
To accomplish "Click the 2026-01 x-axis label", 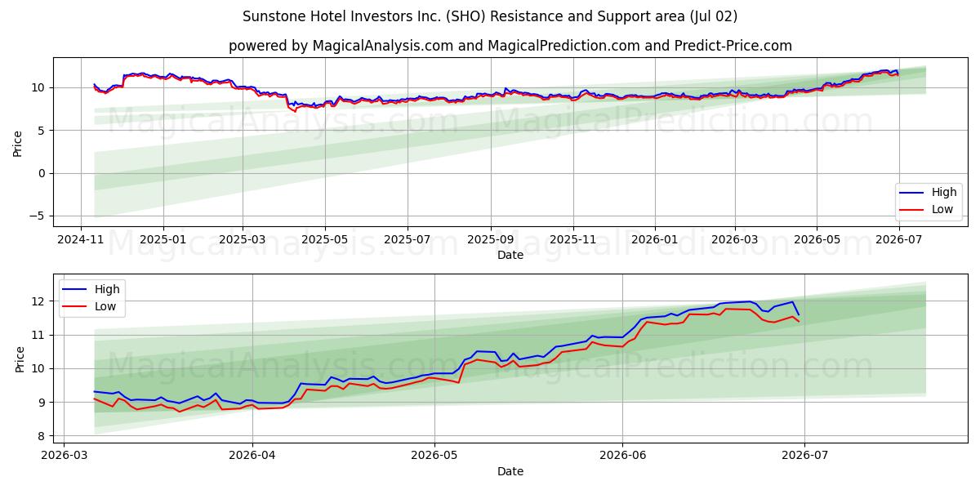I will tap(655, 239).
